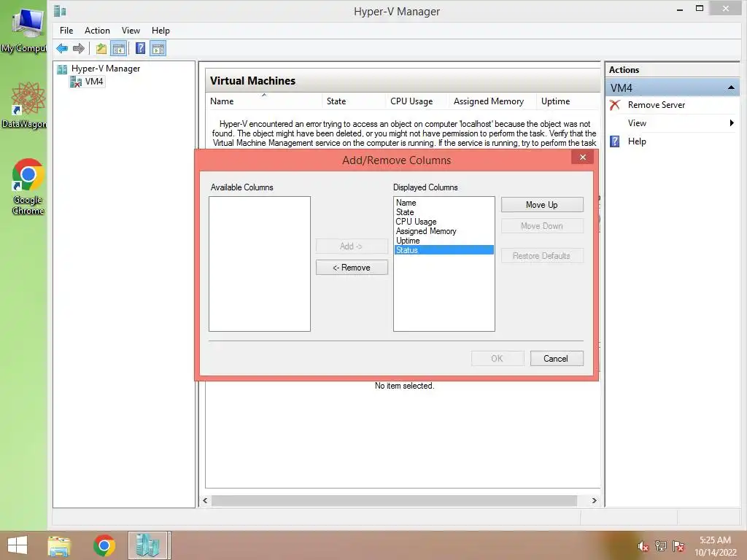Sort by the Name column header
This screenshot has width=747, height=560.
click(x=263, y=101)
